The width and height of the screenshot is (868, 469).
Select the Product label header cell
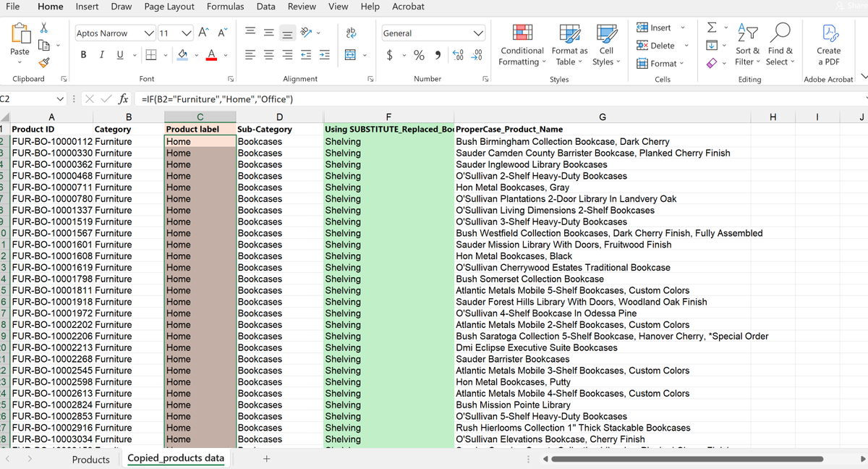200,130
